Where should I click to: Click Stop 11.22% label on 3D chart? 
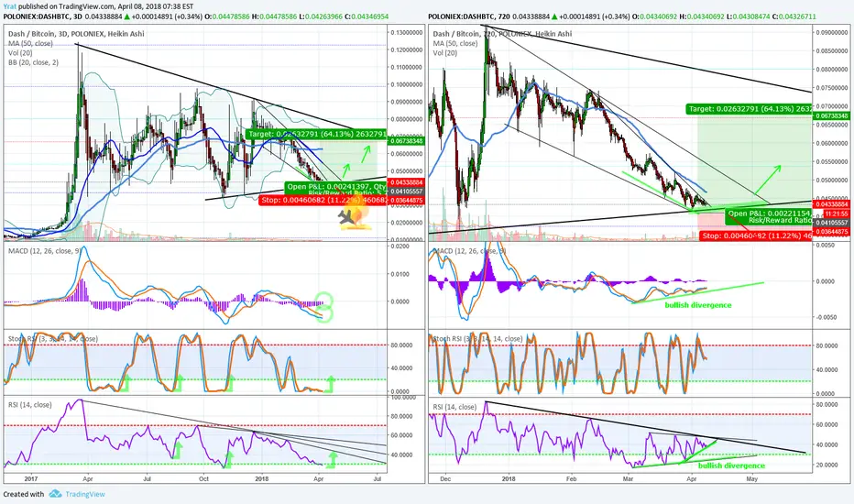point(323,200)
